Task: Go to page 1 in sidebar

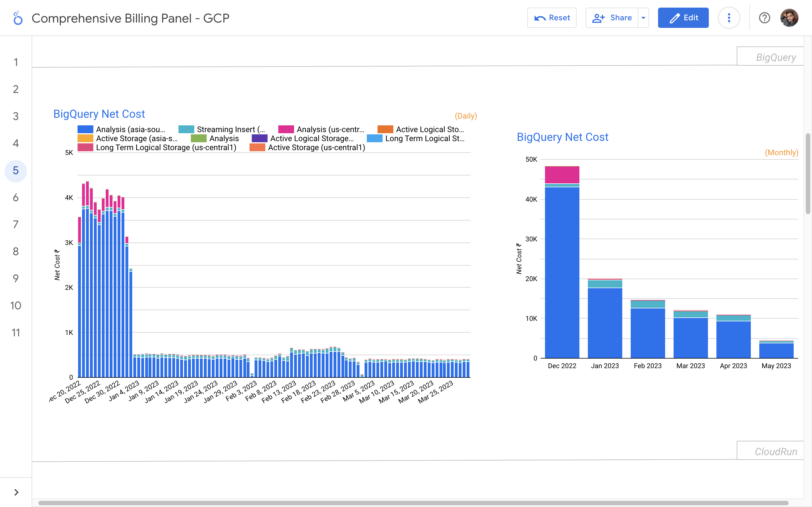Action: pyautogui.click(x=16, y=62)
